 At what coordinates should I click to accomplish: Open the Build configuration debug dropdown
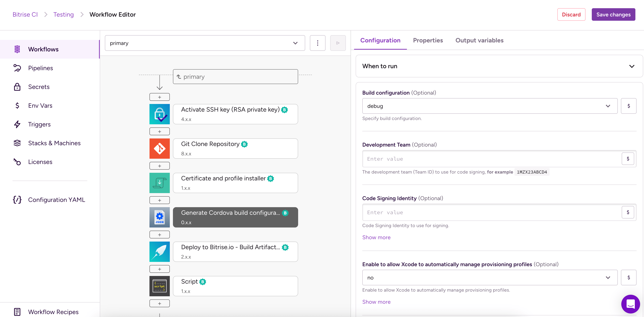coord(608,106)
